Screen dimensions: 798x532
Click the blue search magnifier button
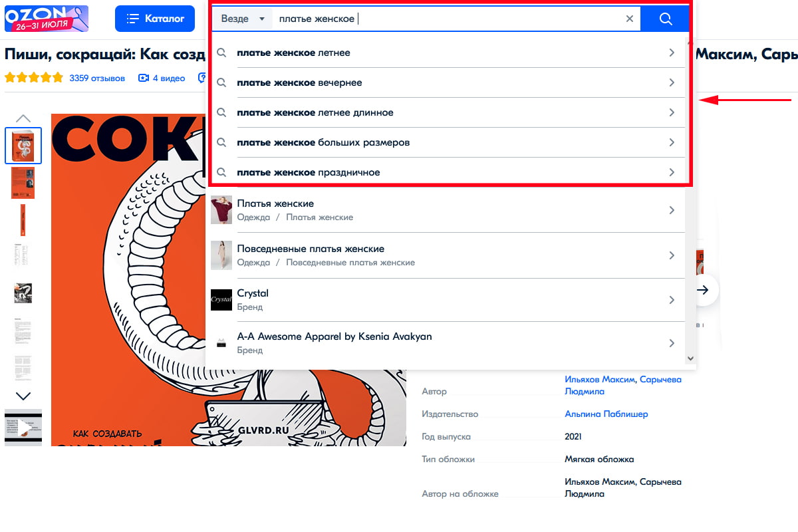tap(665, 19)
